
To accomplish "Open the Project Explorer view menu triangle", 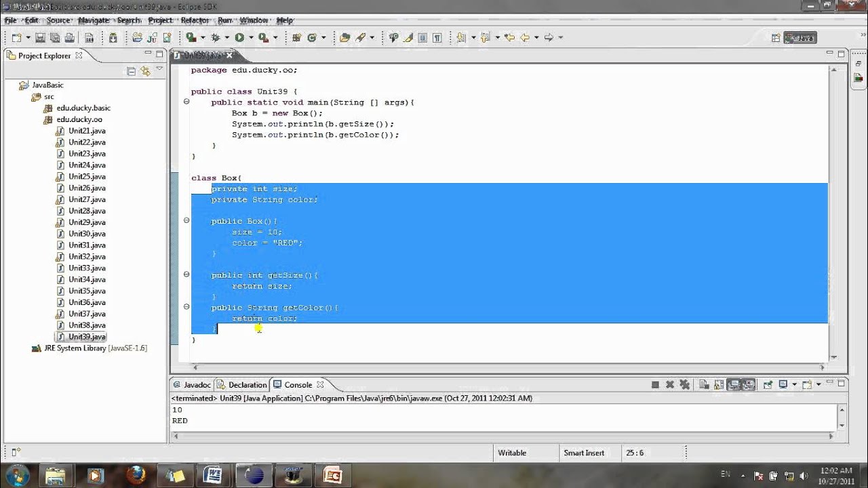I will [159, 69].
